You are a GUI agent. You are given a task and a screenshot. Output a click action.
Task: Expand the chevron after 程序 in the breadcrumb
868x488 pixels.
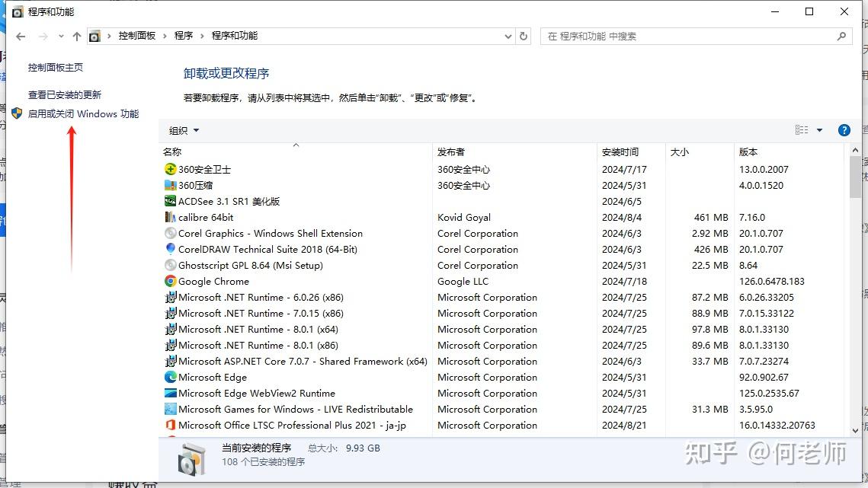pyautogui.click(x=202, y=36)
